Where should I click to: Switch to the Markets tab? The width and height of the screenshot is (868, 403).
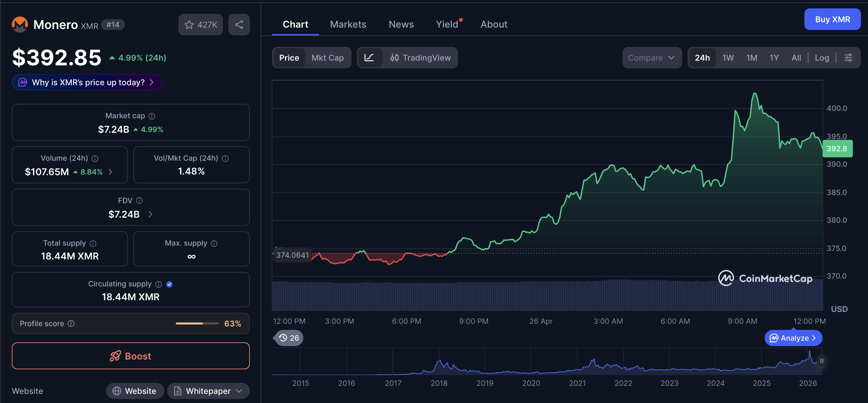pos(348,24)
